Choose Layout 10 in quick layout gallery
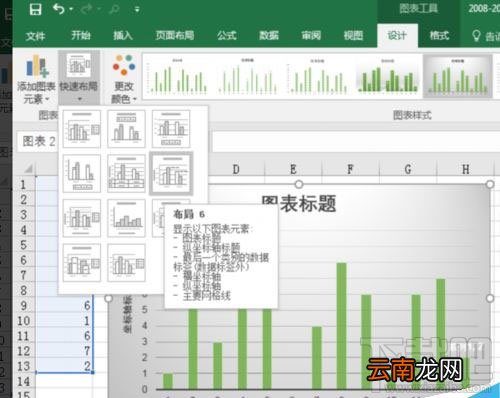500x398 pixels. pos(82,263)
